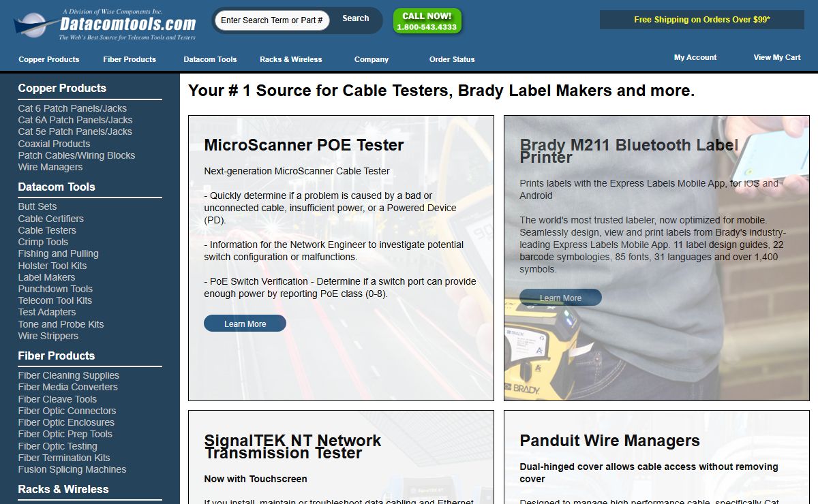This screenshot has width=818, height=504.
Task: Open Cat 6 Patch Panels/Jacks link
Action: coord(72,108)
